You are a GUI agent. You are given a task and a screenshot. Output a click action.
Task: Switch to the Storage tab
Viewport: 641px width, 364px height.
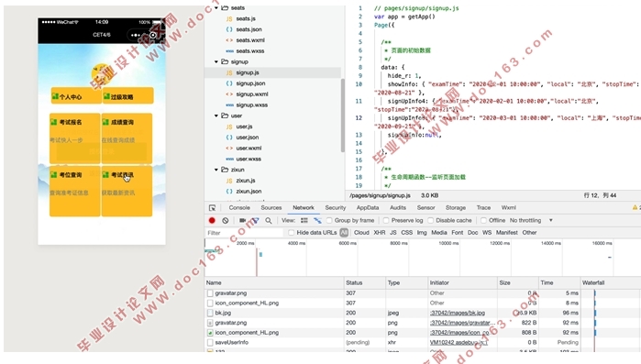(456, 207)
